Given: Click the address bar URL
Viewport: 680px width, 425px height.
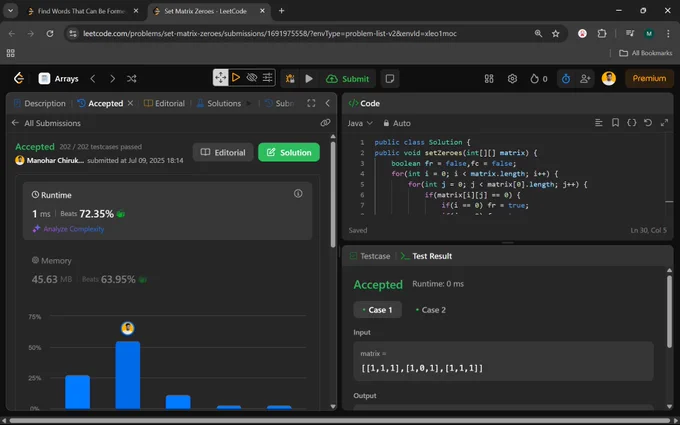Looking at the screenshot, I should pyautogui.click(x=270, y=33).
